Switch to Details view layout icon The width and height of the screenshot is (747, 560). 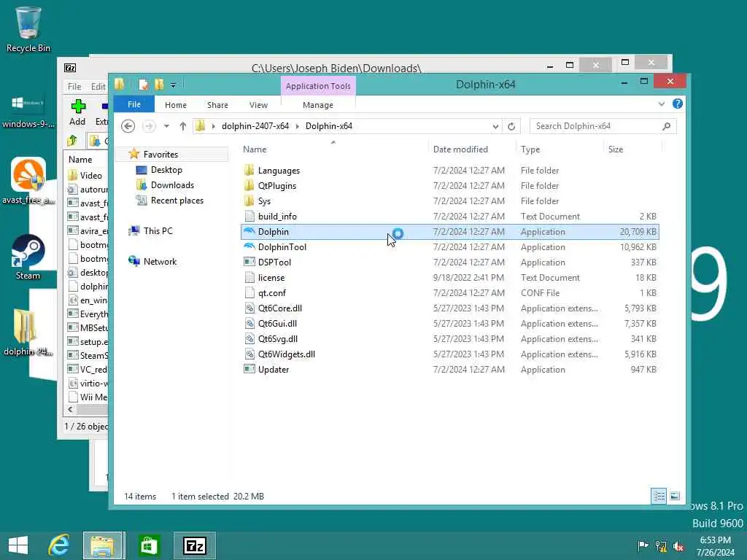pos(659,496)
